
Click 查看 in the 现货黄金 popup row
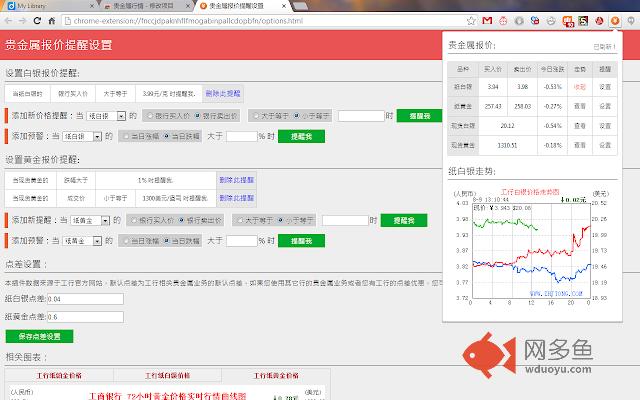[x=580, y=145]
